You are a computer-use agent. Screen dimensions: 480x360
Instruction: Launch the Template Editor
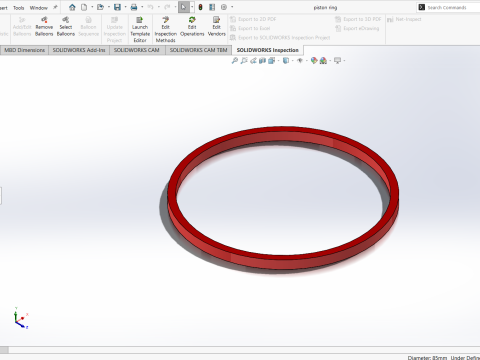click(140, 29)
